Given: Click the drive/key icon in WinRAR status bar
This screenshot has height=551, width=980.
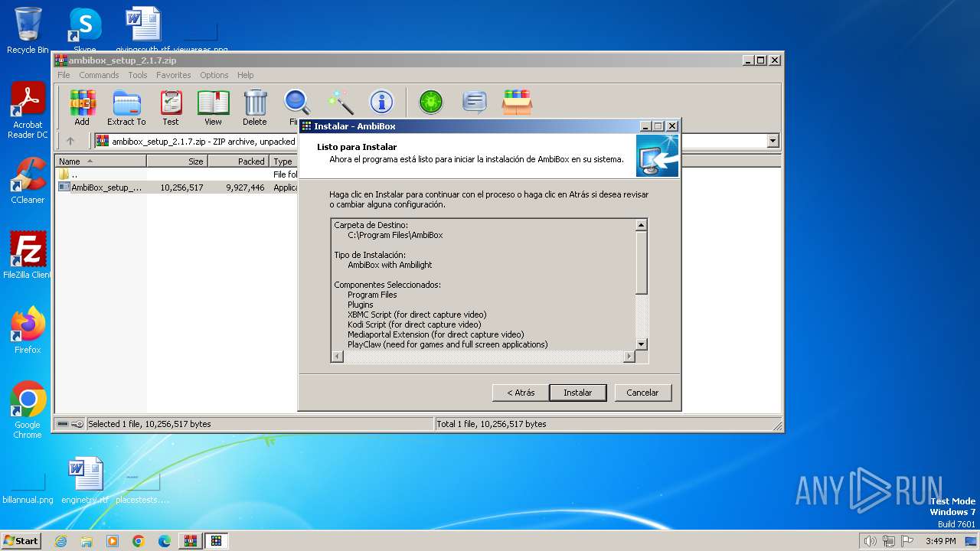Looking at the screenshot, I should click(70, 424).
